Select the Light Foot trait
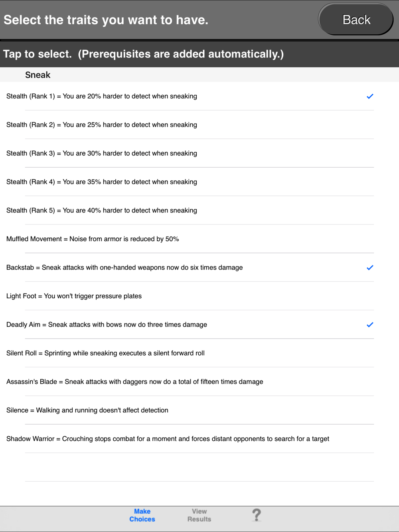 [199, 296]
